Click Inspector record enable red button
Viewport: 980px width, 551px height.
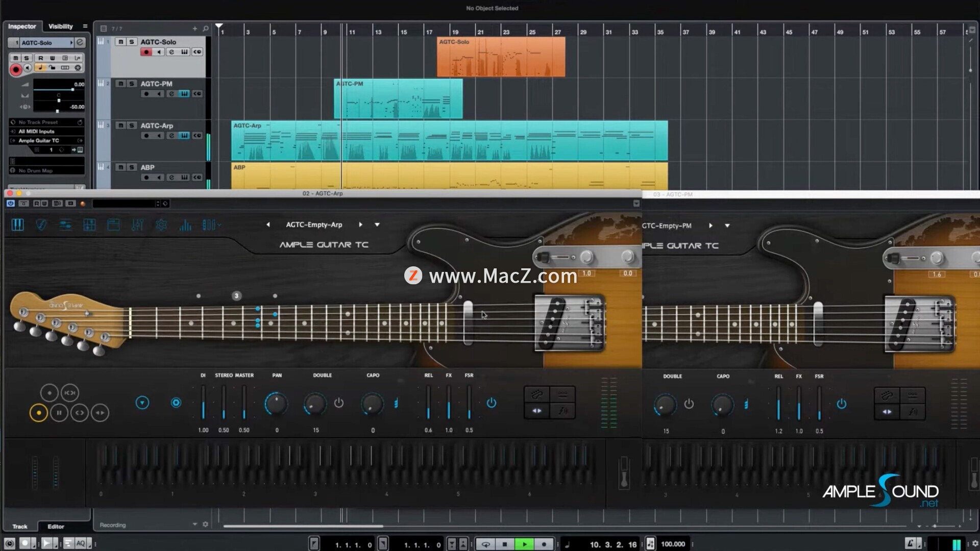click(x=16, y=70)
